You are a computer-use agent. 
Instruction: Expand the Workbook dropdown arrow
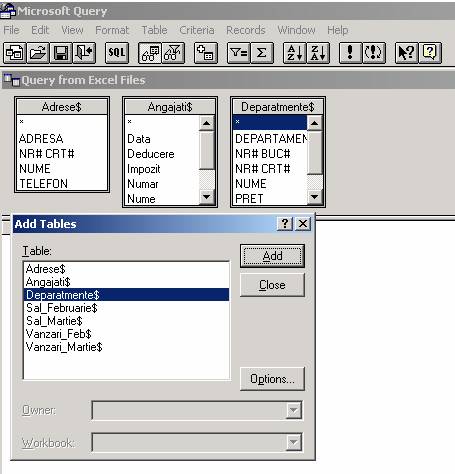pyautogui.click(x=294, y=442)
